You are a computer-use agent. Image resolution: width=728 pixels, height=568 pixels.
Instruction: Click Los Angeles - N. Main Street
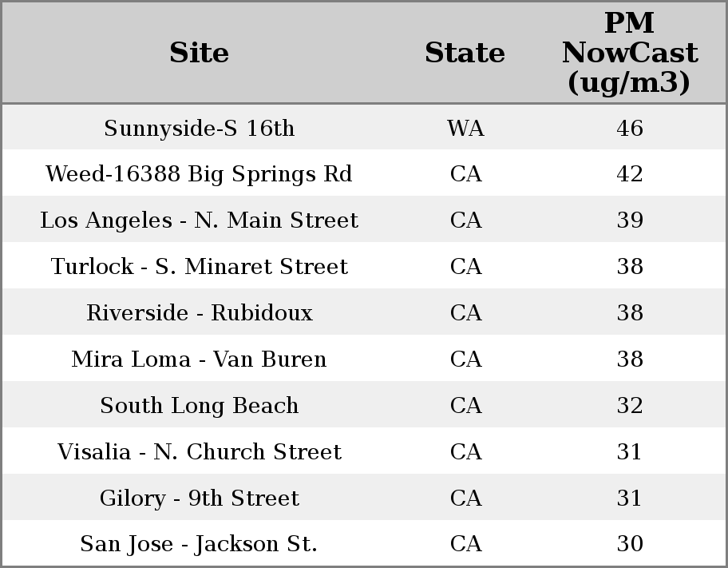[x=199, y=220]
